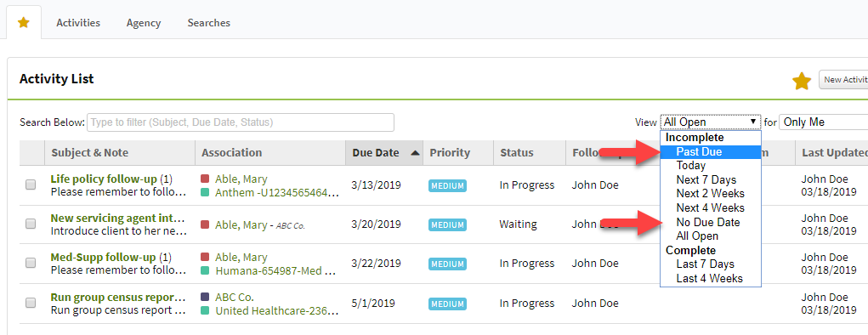Open the Agency tab
The height and width of the screenshot is (335, 868).
click(x=144, y=23)
